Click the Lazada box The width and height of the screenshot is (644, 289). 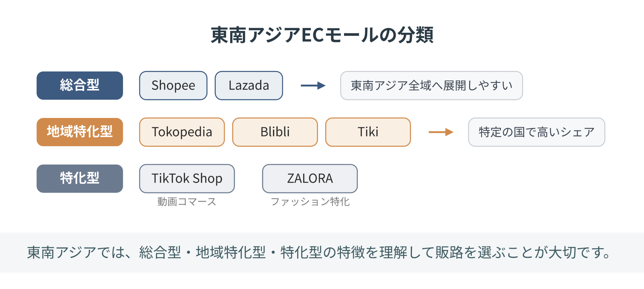click(249, 86)
